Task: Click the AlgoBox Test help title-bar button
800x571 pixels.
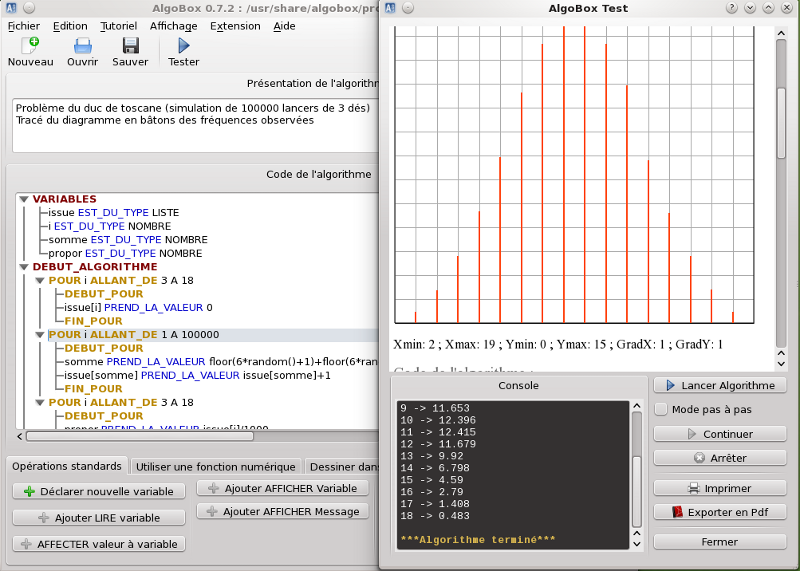Action: pos(732,8)
